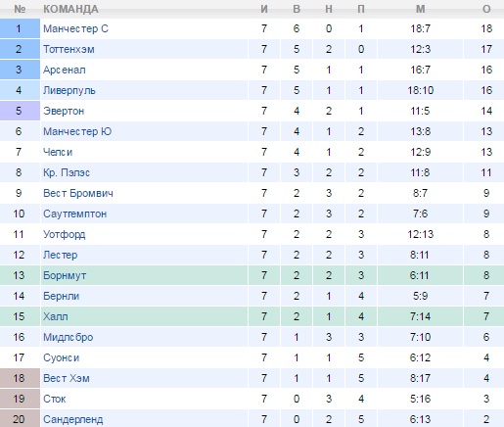The height and width of the screenshot is (427, 504).
Task: Open the Тоттенхэм team link
Action: point(69,50)
